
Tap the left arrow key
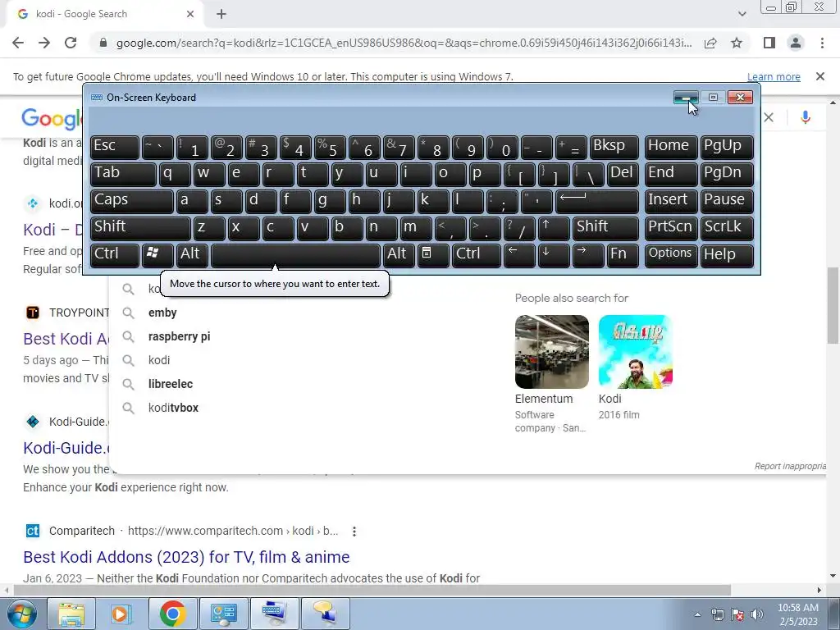click(x=519, y=254)
